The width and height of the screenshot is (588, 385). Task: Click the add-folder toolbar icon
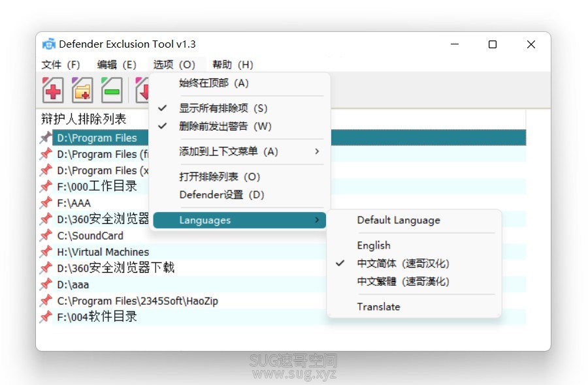(82, 90)
